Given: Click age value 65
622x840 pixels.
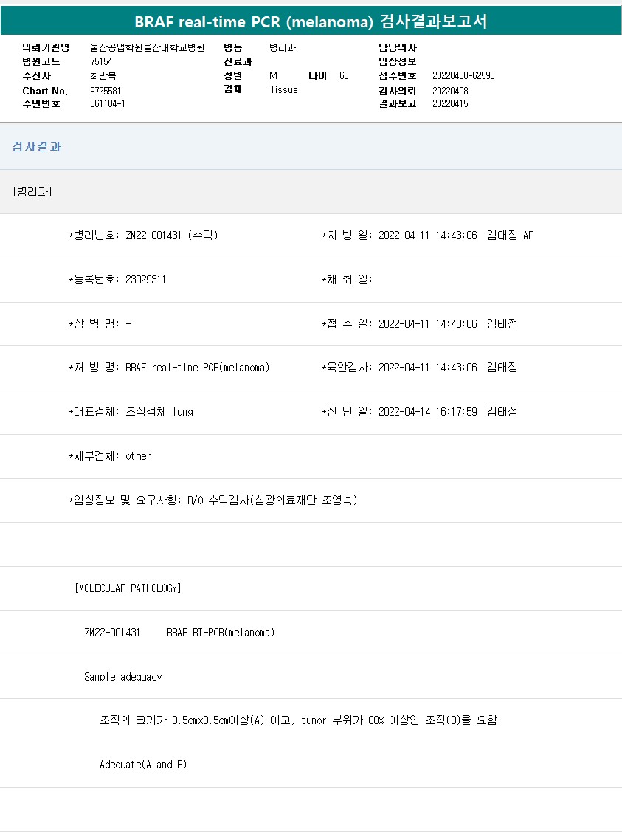Looking at the screenshot, I should pyautogui.click(x=344, y=75).
